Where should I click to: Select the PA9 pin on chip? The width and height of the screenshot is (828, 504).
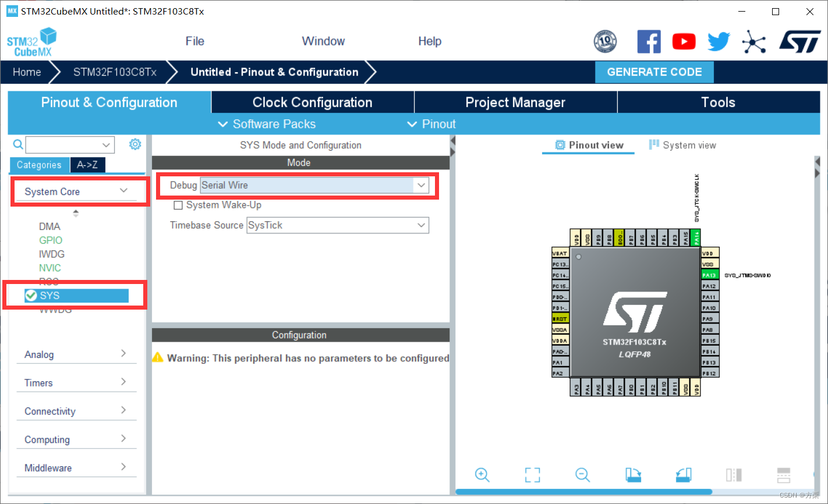pyautogui.click(x=709, y=319)
